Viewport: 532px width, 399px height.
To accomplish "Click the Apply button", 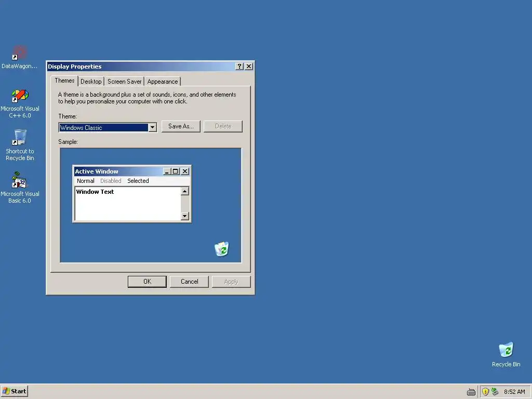I will [x=231, y=282].
